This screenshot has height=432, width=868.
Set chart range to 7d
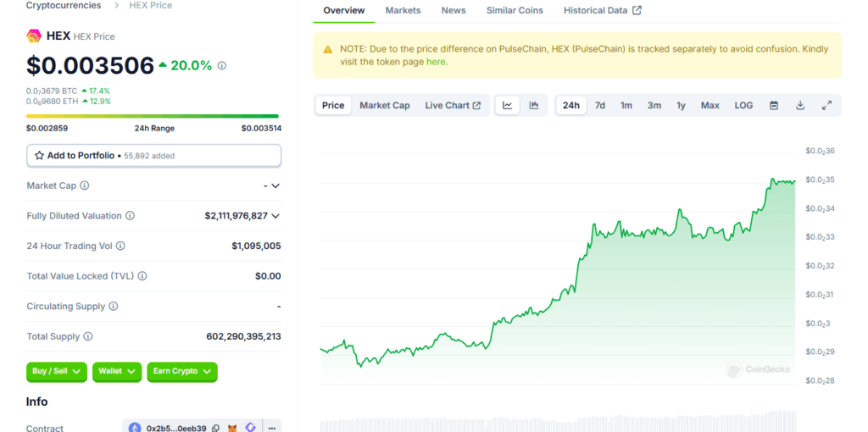click(600, 105)
